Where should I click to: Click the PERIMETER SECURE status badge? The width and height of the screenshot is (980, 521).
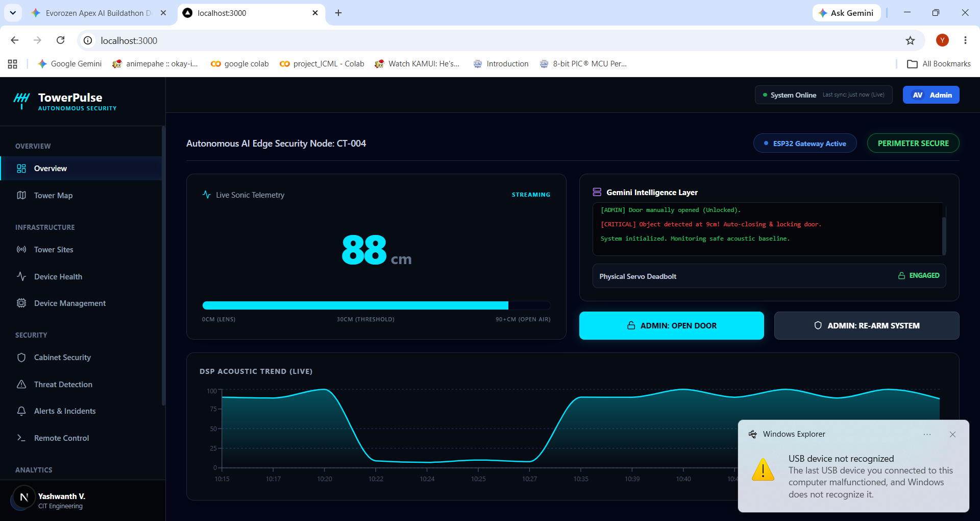tap(913, 144)
